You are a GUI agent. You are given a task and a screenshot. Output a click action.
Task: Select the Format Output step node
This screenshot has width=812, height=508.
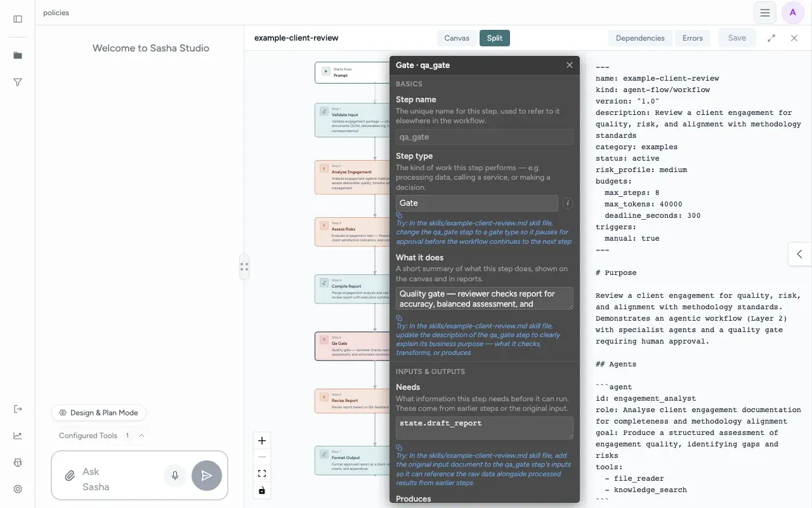pos(352,460)
